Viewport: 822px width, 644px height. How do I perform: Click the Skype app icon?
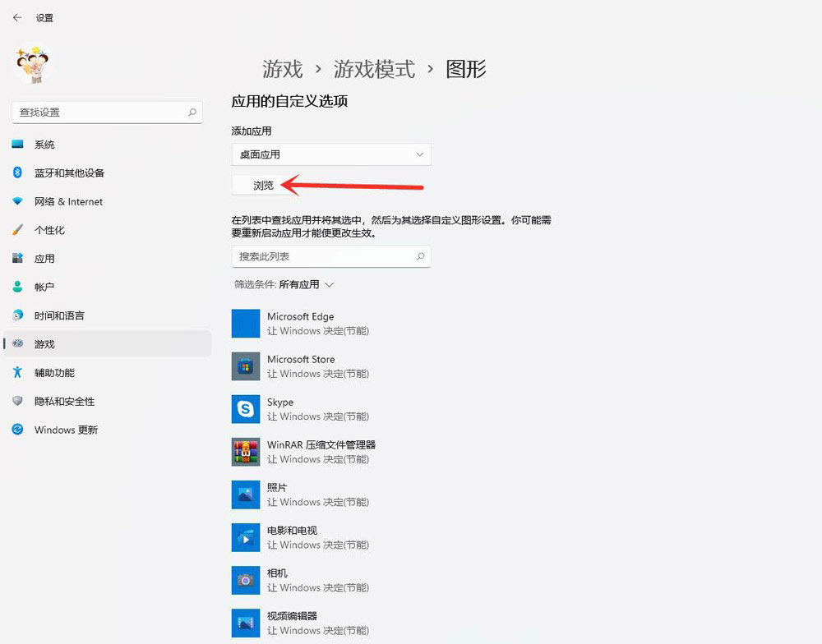tap(246, 409)
